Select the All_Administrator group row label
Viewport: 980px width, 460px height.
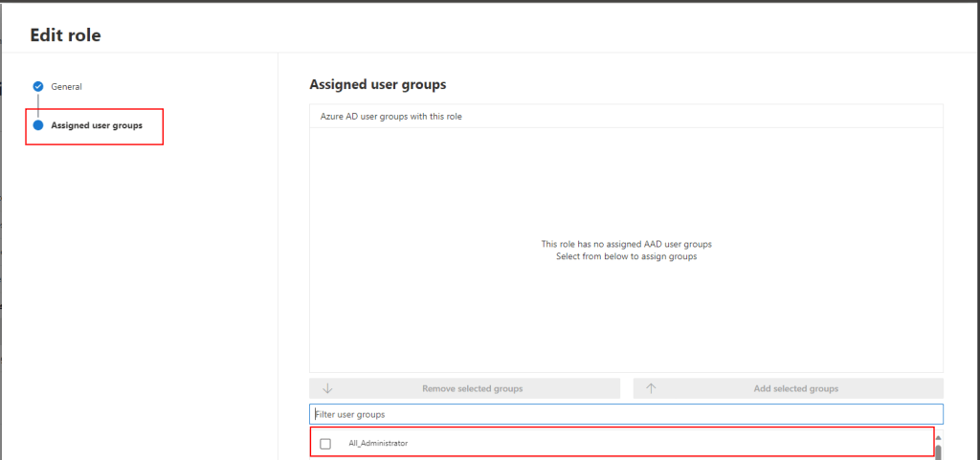(x=378, y=444)
